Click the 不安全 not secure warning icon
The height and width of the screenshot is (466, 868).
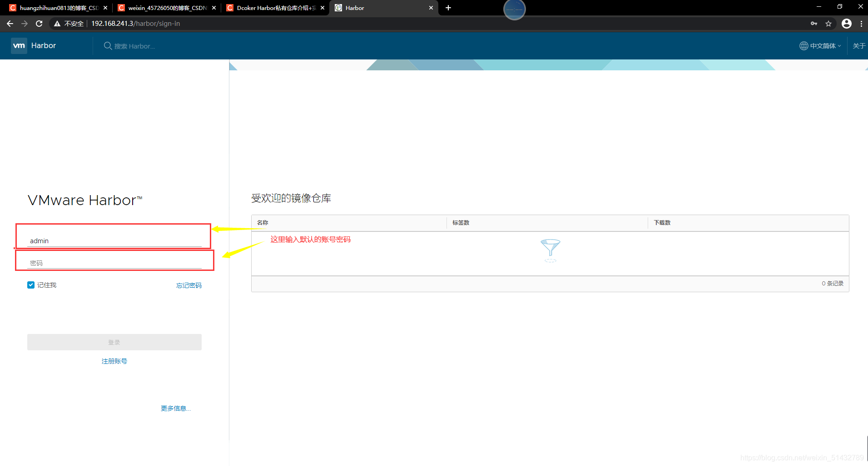(x=57, y=24)
